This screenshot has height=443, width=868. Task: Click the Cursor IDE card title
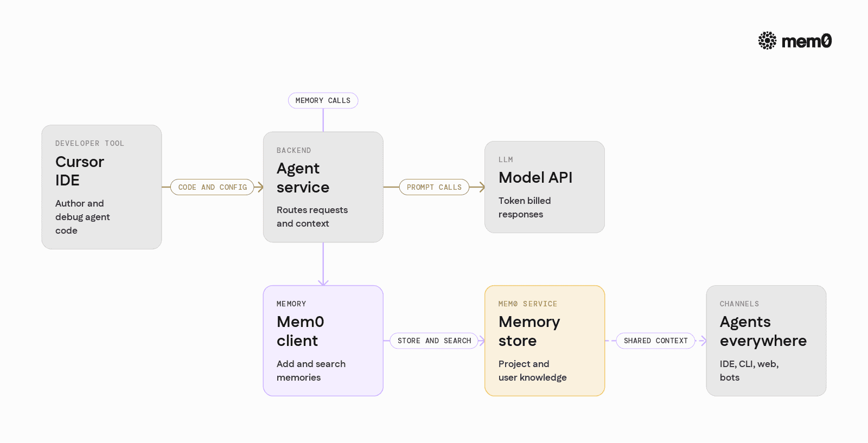(x=80, y=171)
